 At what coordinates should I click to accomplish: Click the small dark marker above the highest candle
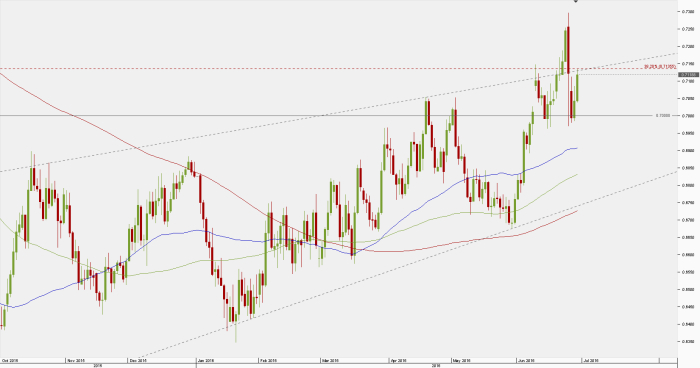point(575,1)
